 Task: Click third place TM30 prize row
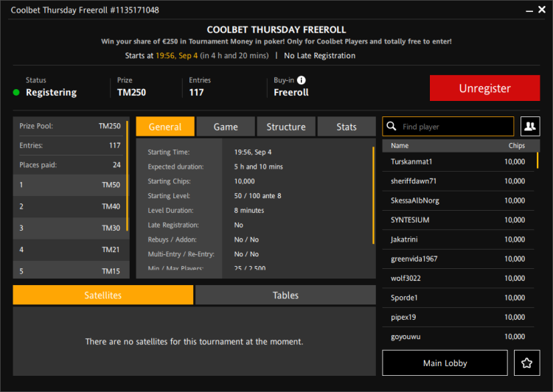pyautogui.click(x=70, y=228)
